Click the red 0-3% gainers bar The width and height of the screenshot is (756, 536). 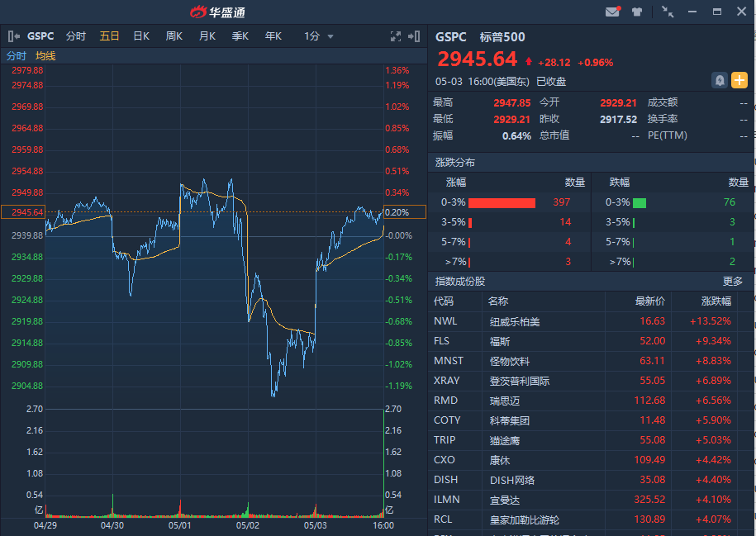tap(502, 202)
